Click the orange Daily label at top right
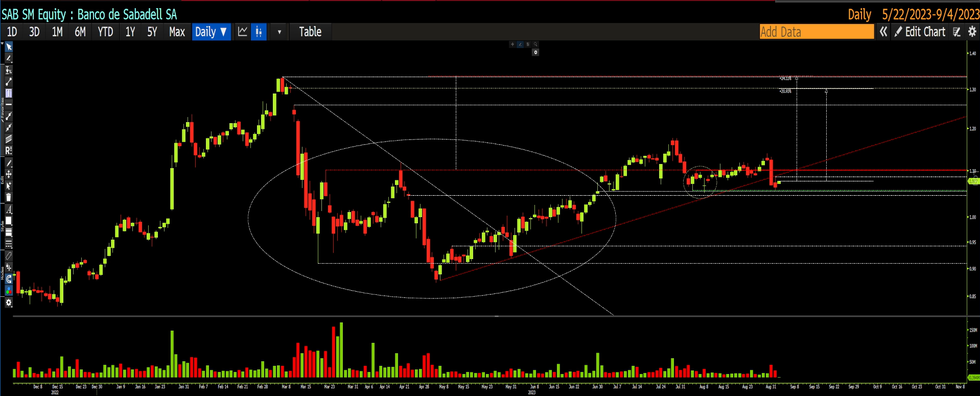 click(859, 14)
